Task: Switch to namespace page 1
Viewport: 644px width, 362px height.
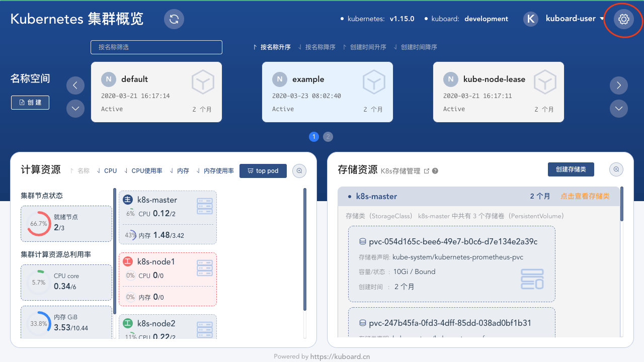Action: tap(314, 137)
